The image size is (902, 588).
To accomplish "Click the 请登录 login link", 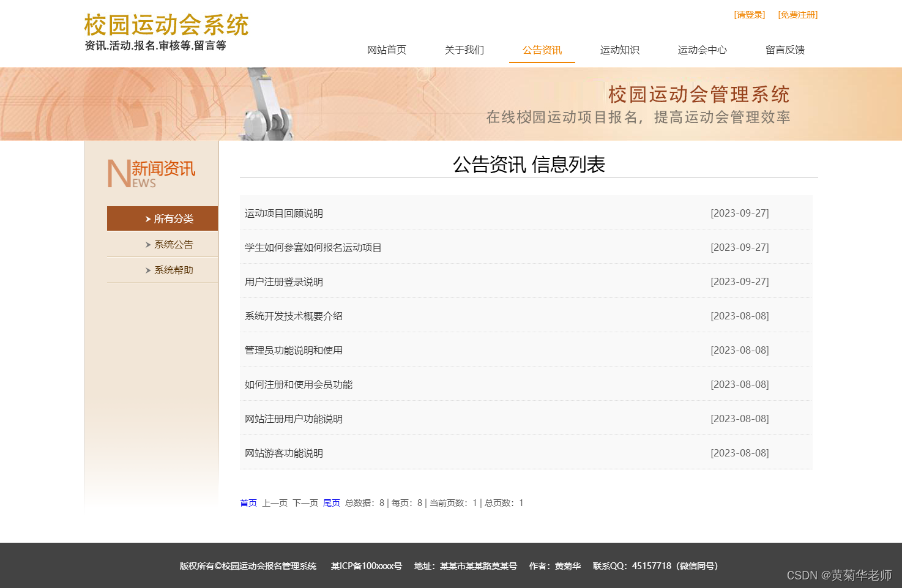I will point(749,15).
